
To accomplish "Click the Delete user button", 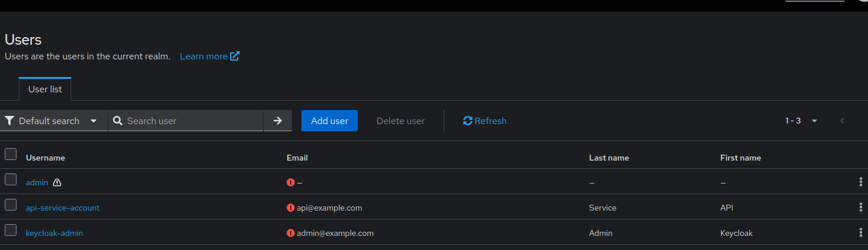I will coord(401,121).
